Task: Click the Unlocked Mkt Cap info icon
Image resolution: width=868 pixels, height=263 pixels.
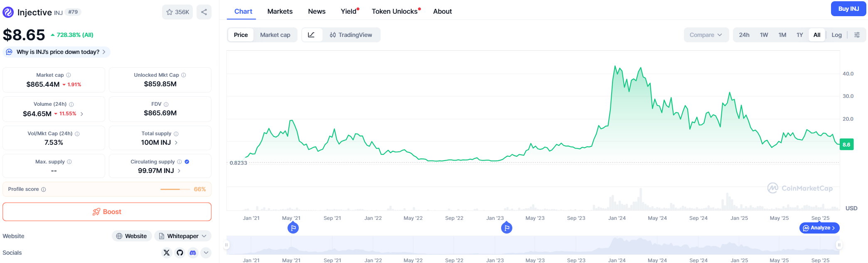Action: (184, 75)
